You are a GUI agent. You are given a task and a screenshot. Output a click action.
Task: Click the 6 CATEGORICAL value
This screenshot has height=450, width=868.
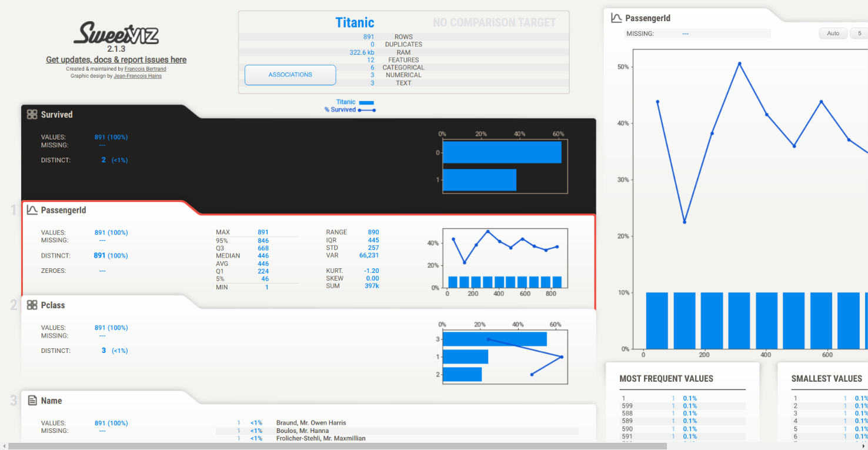(x=372, y=68)
